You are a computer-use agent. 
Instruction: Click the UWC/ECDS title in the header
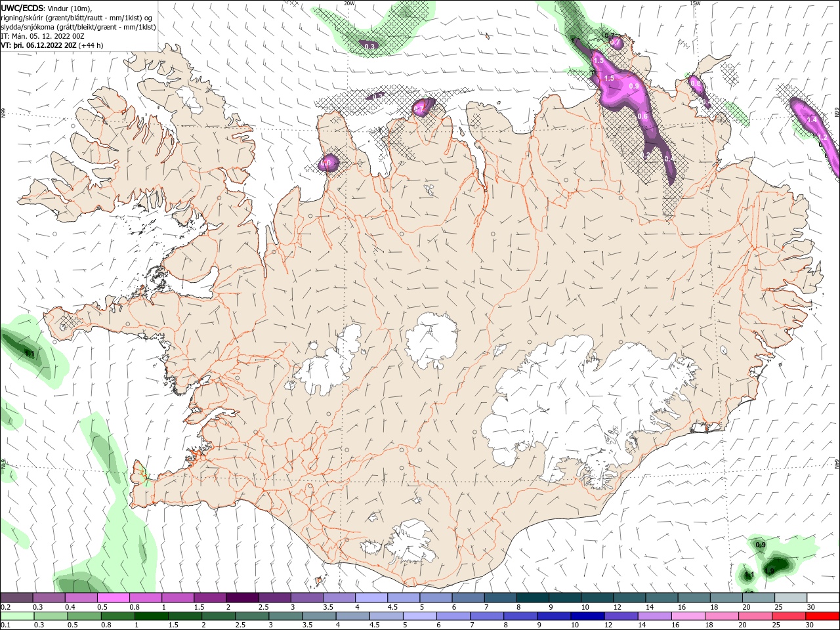pyautogui.click(x=23, y=7)
